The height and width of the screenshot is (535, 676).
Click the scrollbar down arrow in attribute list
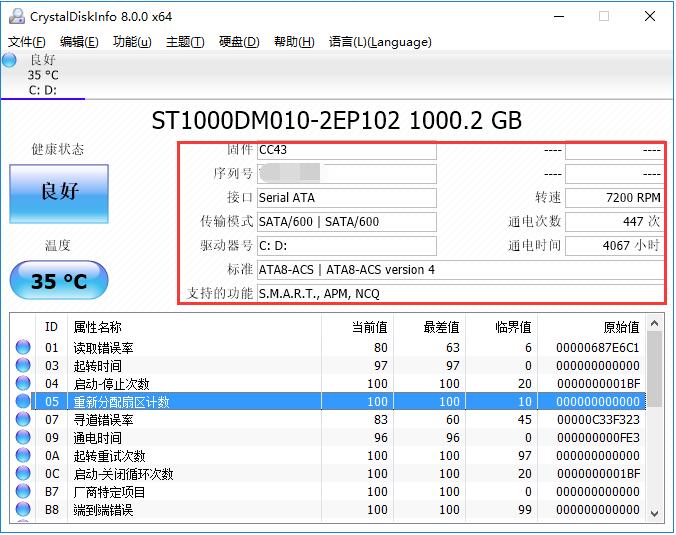655,512
